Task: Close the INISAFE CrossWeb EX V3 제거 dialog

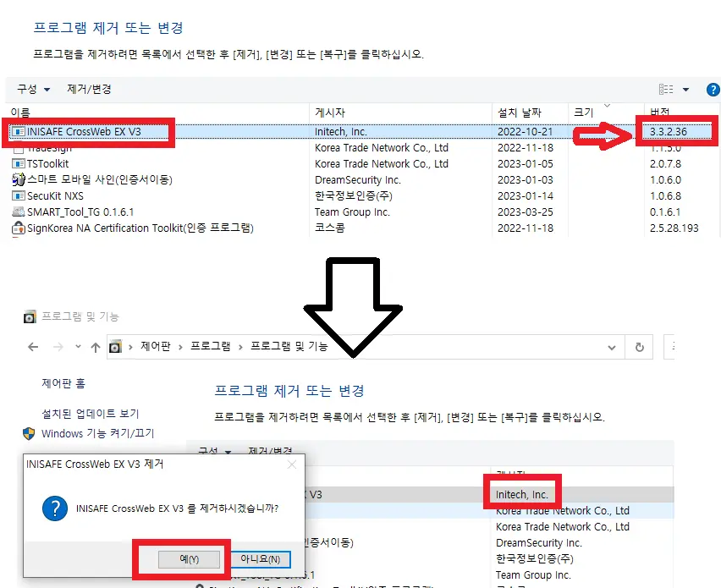Action: pyautogui.click(x=292, y=464)
